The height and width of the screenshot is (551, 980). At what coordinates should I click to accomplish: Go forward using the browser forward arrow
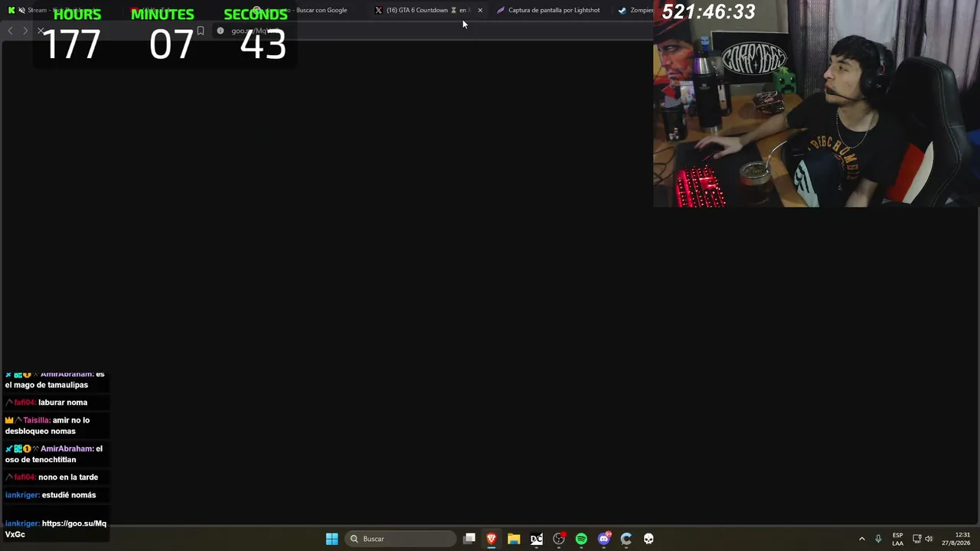coord(25,31)
